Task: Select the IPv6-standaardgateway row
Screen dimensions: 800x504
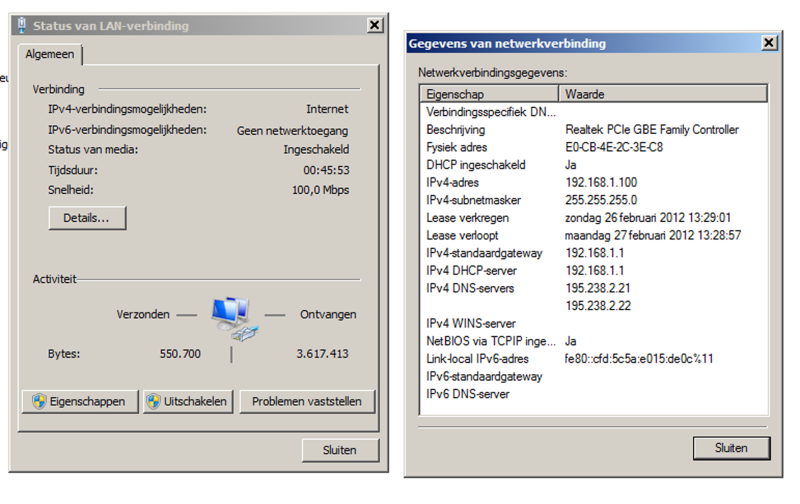Action: pyautogui.click(x=594, y=376)
